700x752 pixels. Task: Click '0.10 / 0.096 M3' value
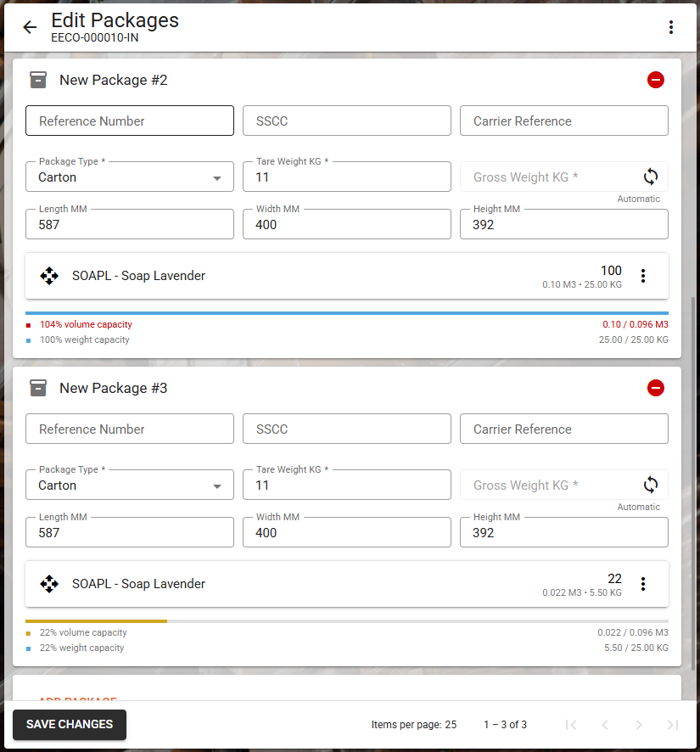636,325
